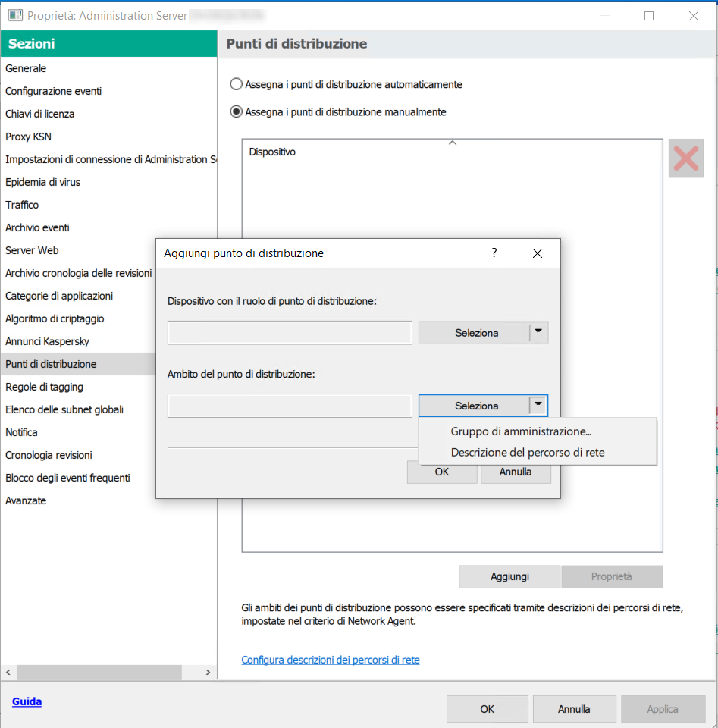Click the main window Annulla button
Screen dimensions: 718x728
(574, 709)
